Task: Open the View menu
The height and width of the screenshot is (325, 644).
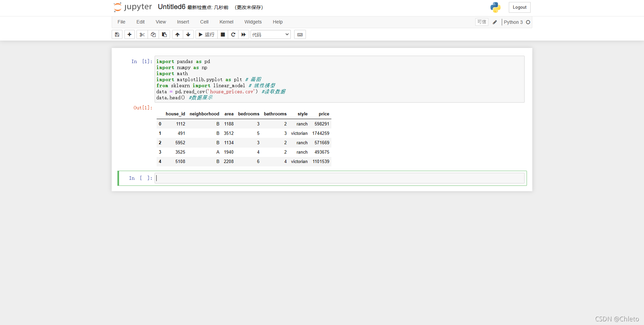Action: coord(161,22)
